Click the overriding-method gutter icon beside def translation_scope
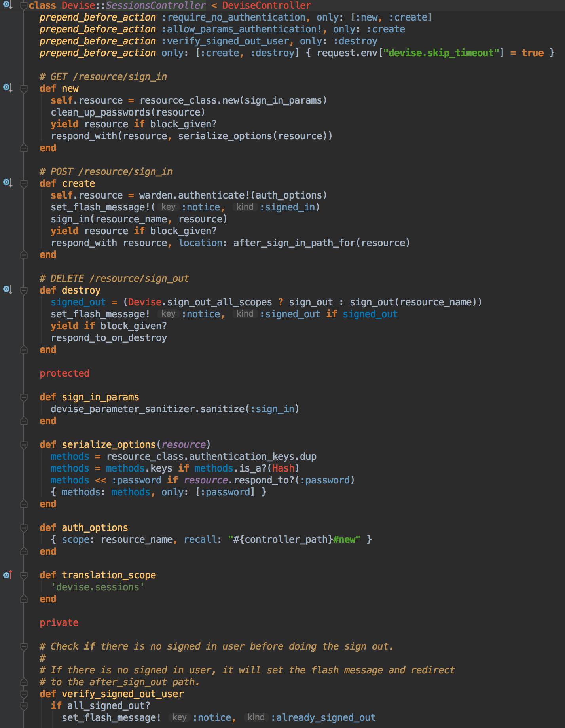 8,574
